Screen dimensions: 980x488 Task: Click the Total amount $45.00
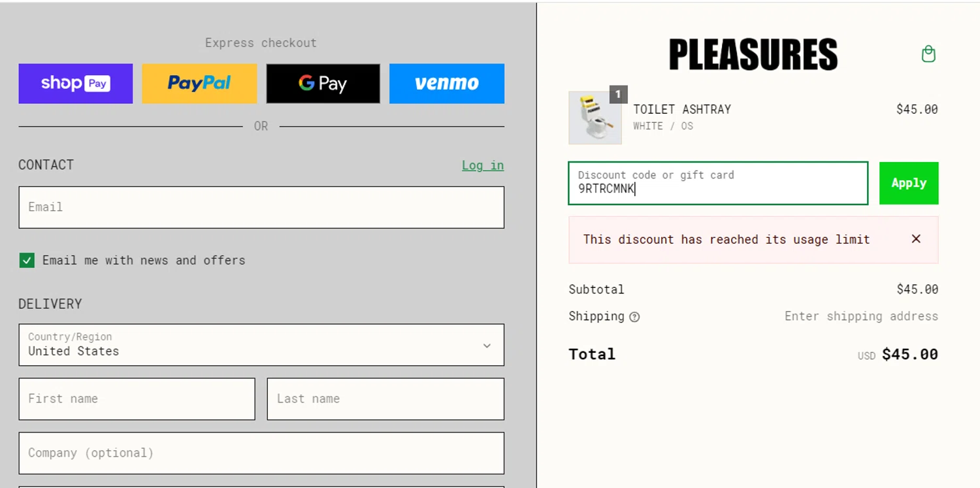(x=910, y=354)
